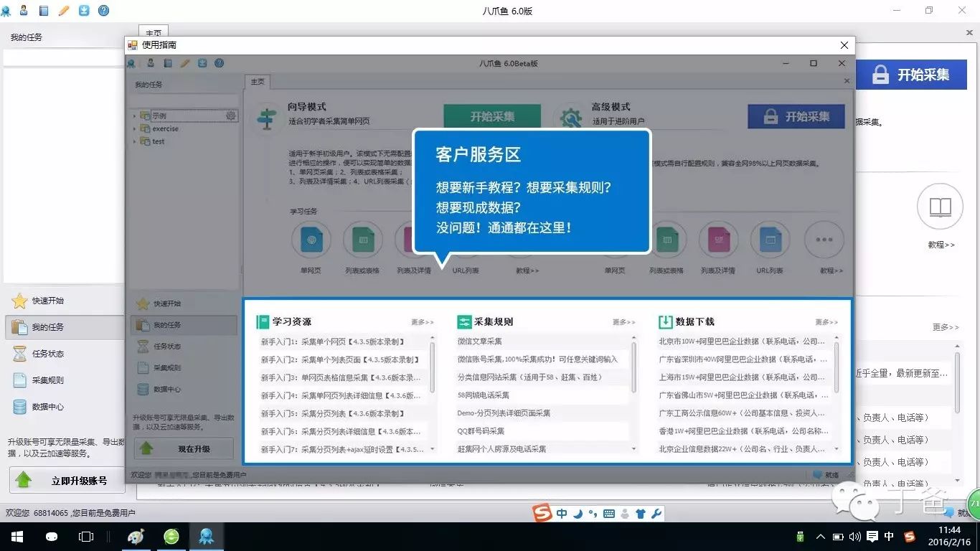The image size is (980, 551).
Task: Open the Windows Start button
Action: point(17,537)
